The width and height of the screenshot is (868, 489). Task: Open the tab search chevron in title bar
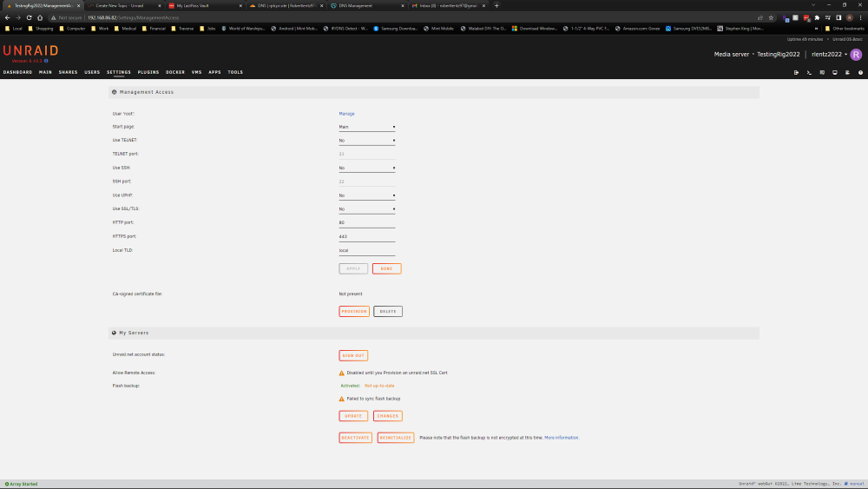click(813, 5)
